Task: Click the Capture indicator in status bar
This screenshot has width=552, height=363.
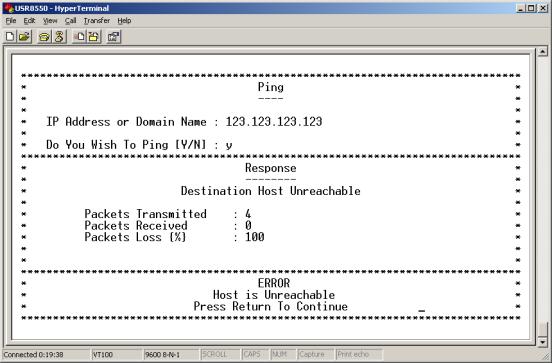Action: point(315,354)
